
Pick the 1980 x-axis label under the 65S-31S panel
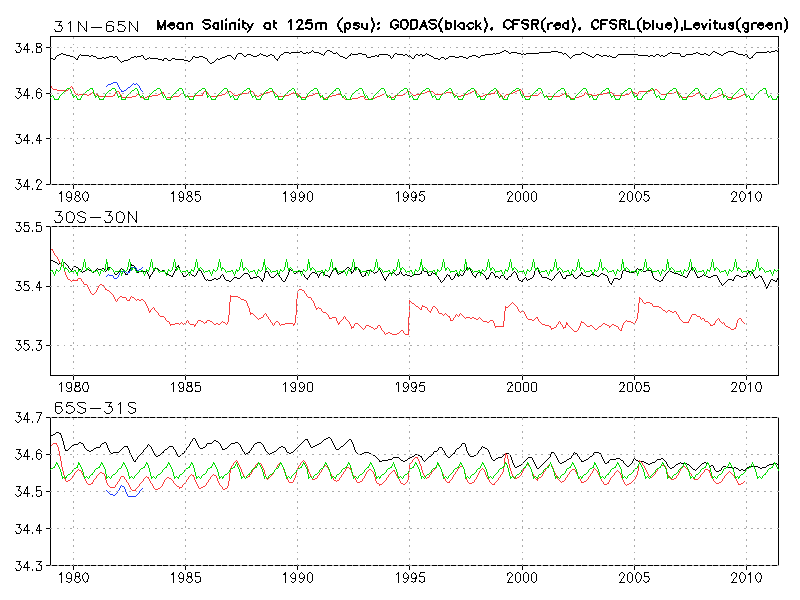pos(73,578)
